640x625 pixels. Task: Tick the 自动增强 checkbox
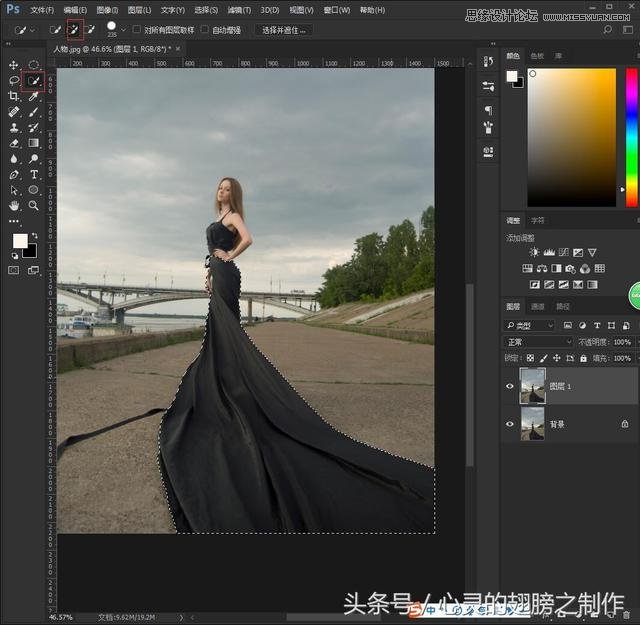click(205, 30)
